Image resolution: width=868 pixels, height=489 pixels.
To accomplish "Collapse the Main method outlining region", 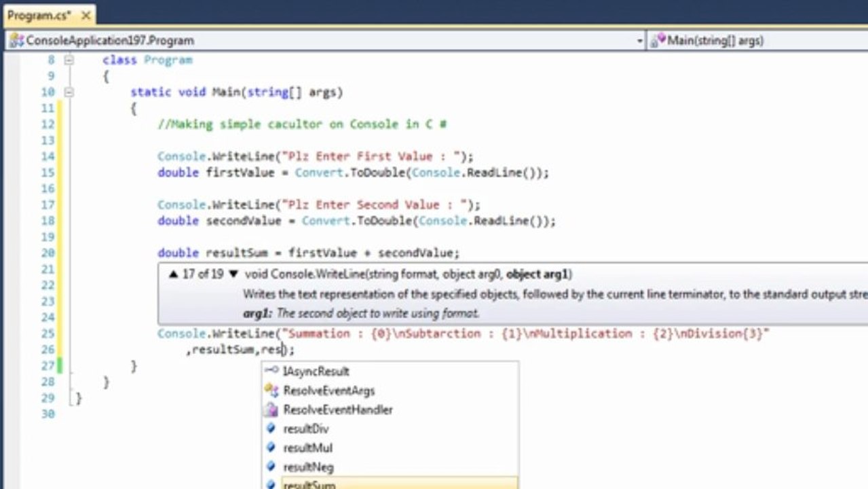I will point(68,92).
